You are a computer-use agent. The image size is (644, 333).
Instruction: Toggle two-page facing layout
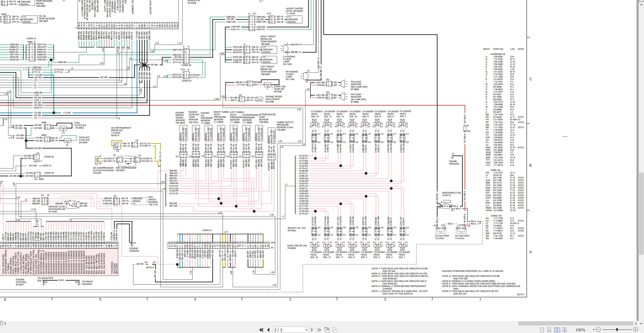(557, 330)
